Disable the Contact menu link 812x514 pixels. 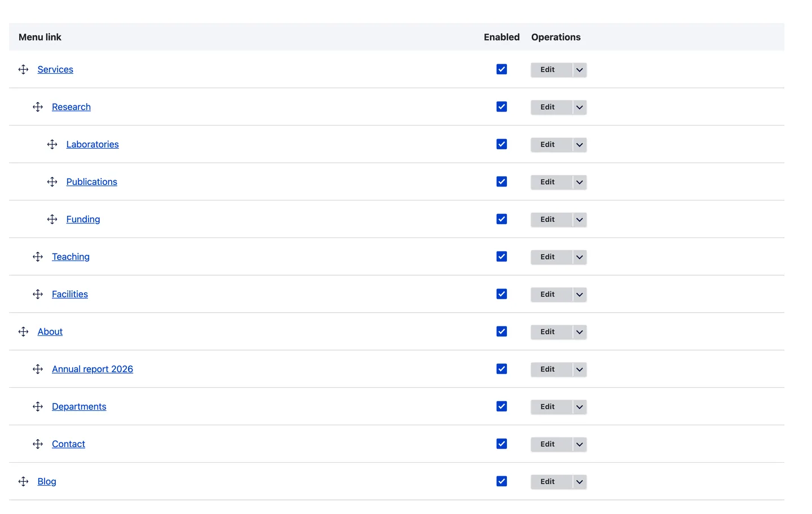(502, 444)
